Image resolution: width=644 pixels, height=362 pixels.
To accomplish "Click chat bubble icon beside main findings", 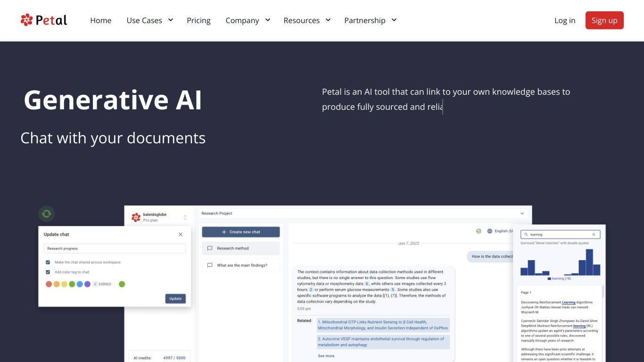I will pos(210,265).
